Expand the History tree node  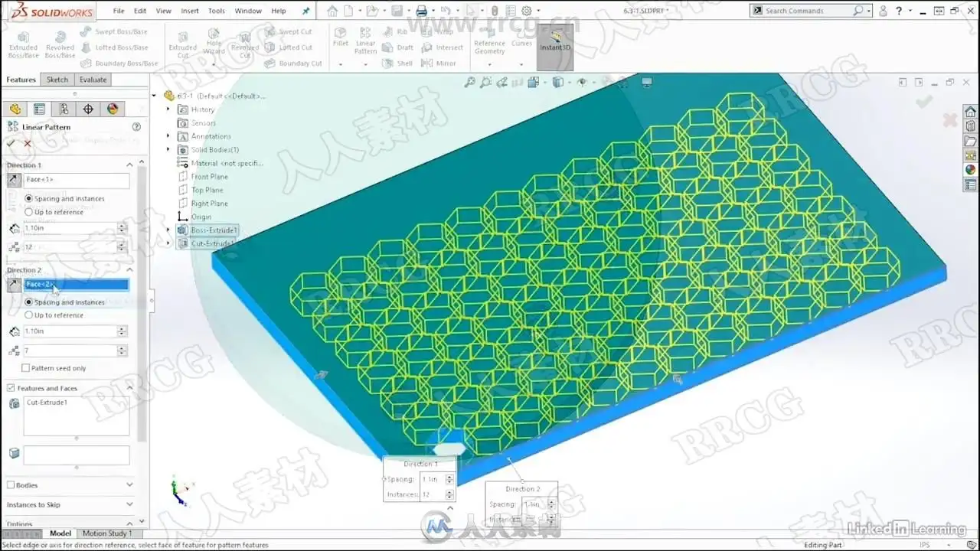point(168,109)
